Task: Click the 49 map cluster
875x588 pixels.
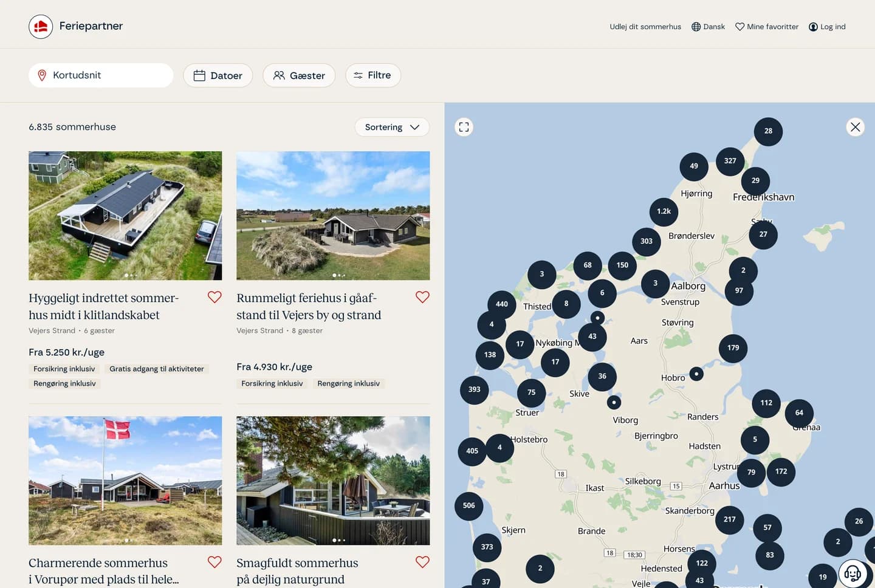Action: click(694, 166)
